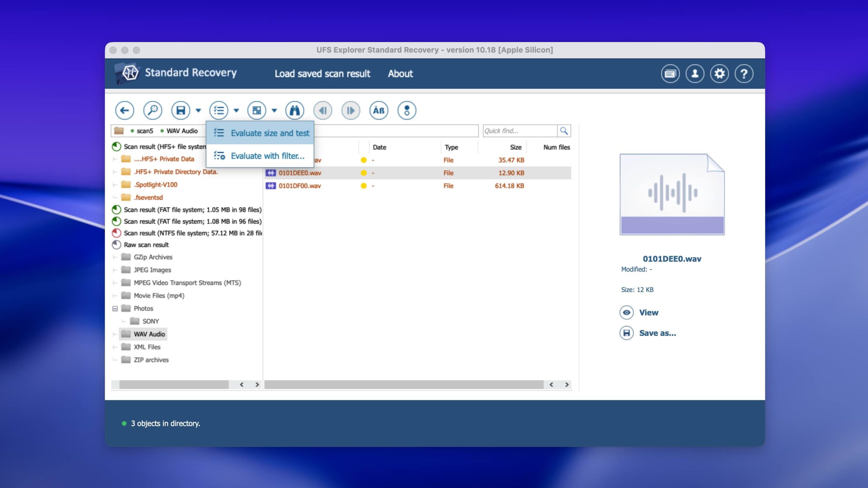The image size is (868, 488).
Task: Click the file list horizontal scrollbar
Action: (x=403, y=384)
